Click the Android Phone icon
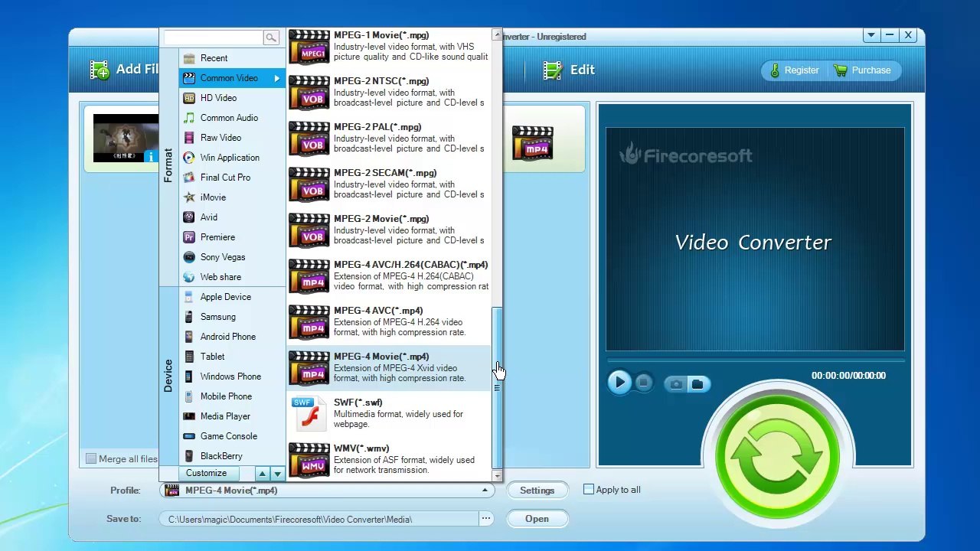980x551 pixels. 189,337
